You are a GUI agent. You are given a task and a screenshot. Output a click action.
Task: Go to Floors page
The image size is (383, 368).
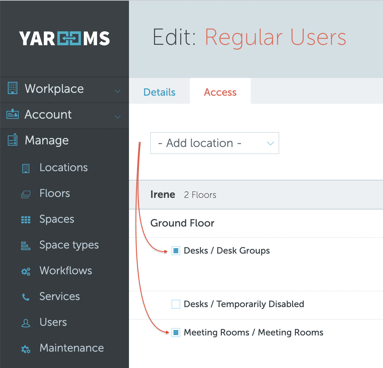click(55, 193)
